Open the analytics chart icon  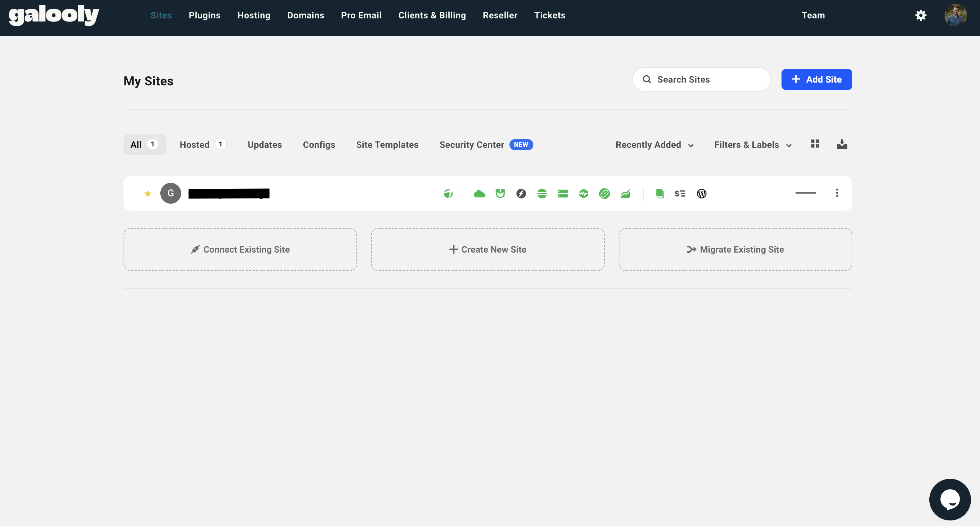(625, 194)
